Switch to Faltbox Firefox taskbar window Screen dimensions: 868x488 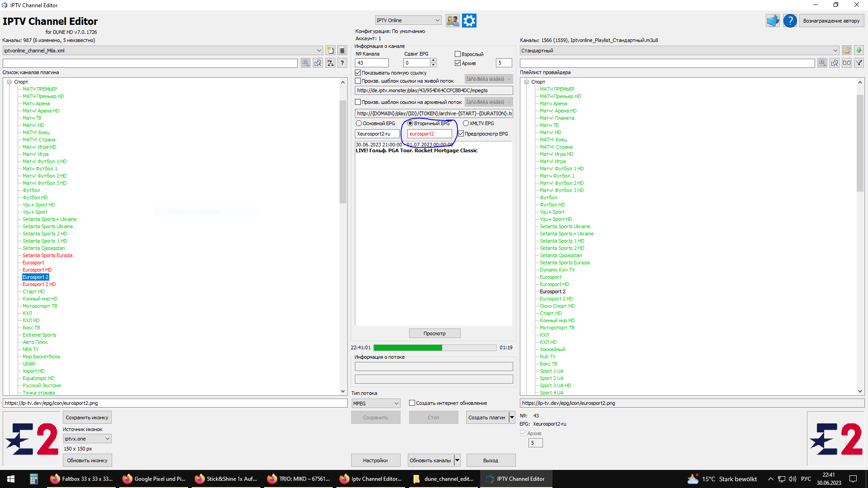pos(82,479)
